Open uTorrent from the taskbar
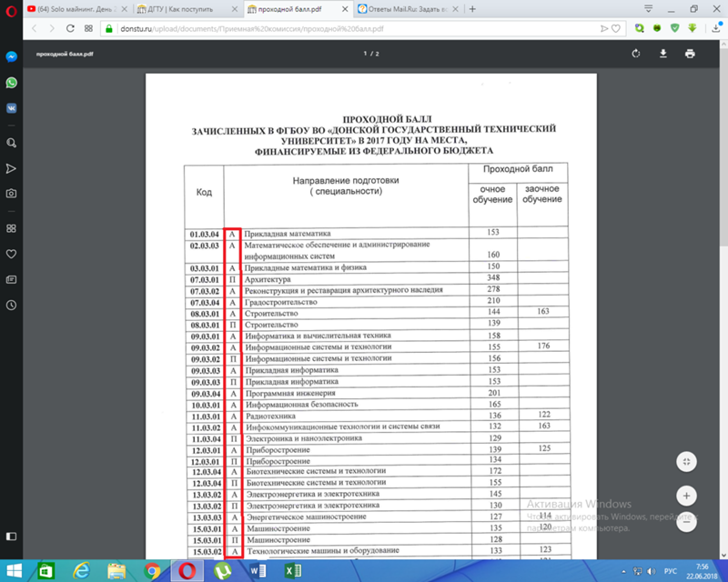Image resolution: width=728 pixels, height=582 pixels. (x=223, y=571)
